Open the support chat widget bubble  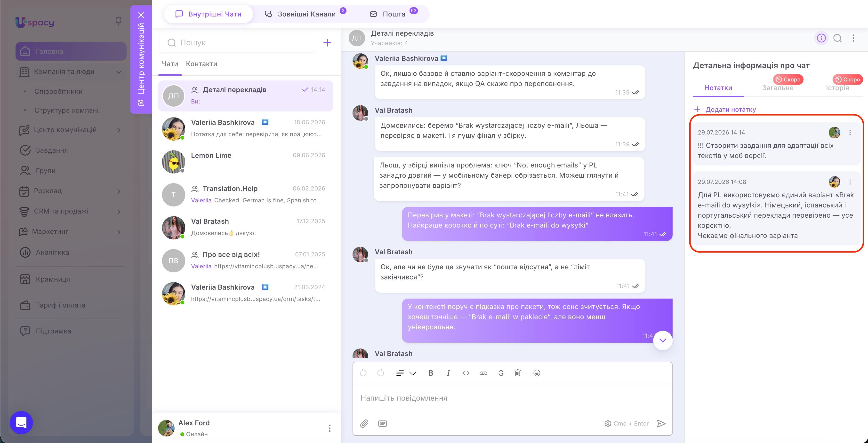point(21,422)
